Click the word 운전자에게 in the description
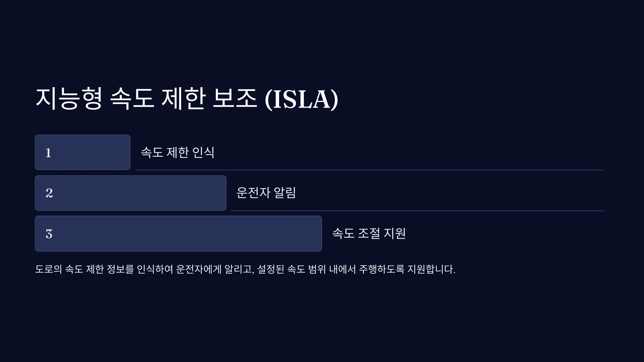The width and height of the screenshot is (644, 362). (199, 269)
